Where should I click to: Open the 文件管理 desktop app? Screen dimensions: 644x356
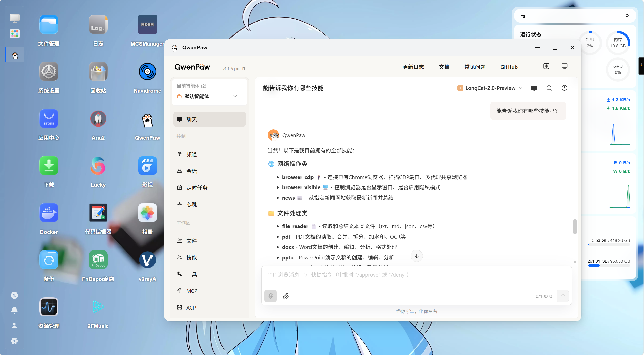click(49, 25)
